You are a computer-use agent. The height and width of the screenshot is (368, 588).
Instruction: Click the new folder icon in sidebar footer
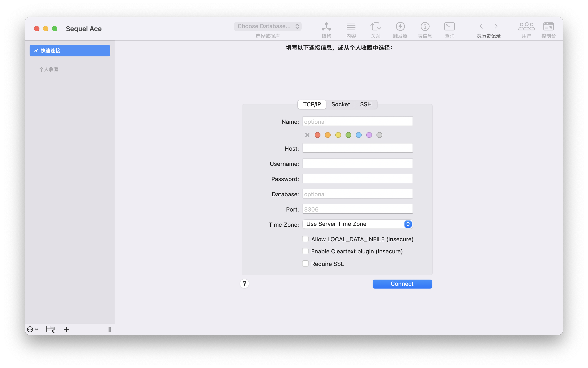(51, 329)
